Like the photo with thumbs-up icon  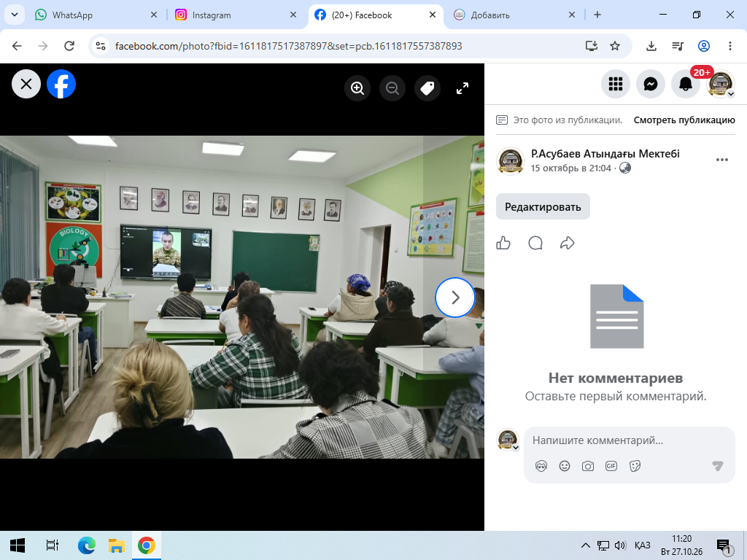[x=503, y=243]
